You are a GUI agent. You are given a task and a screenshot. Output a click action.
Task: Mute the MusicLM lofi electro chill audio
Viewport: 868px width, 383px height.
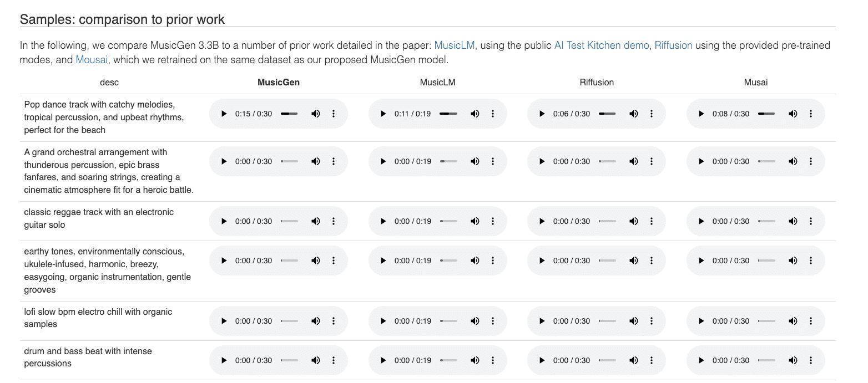pos(475,321)
